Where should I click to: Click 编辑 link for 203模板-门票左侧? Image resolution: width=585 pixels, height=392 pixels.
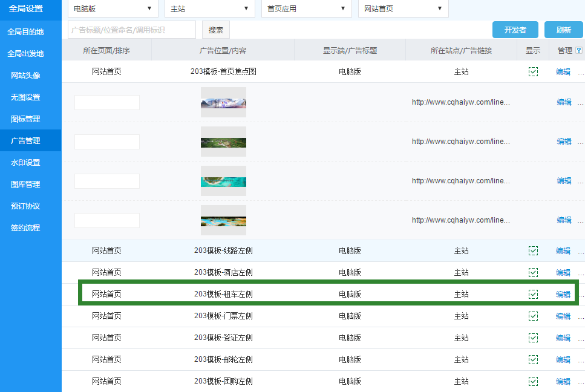click(563, 316)
